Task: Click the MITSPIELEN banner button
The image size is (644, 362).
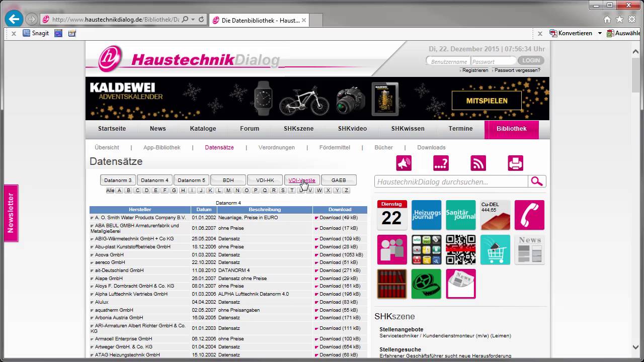Action: (x=487, y=101)
